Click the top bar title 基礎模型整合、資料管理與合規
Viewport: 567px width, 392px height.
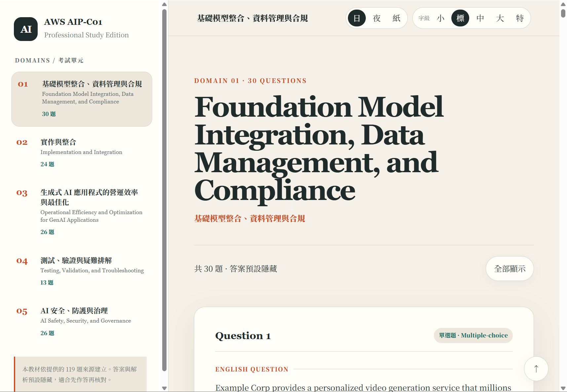[252, 18]
